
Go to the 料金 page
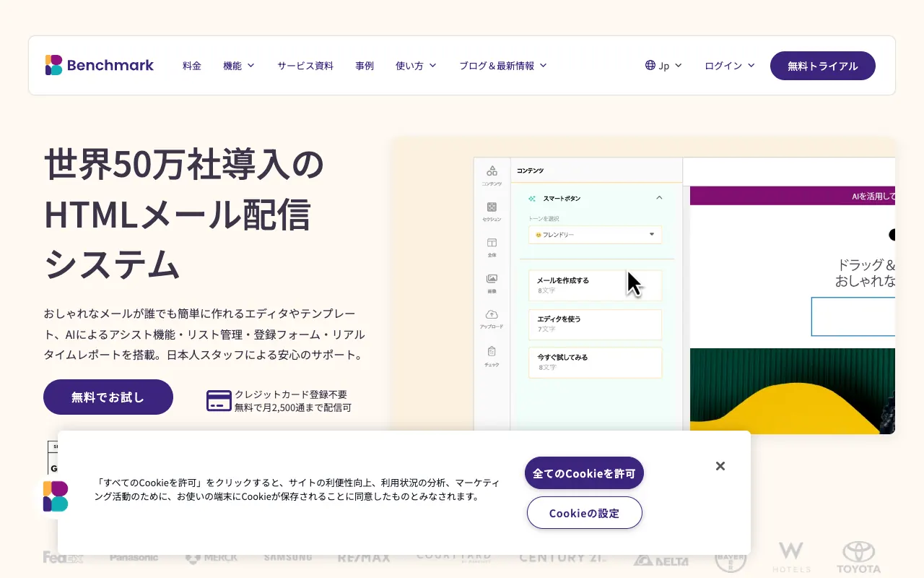point(192,66)
